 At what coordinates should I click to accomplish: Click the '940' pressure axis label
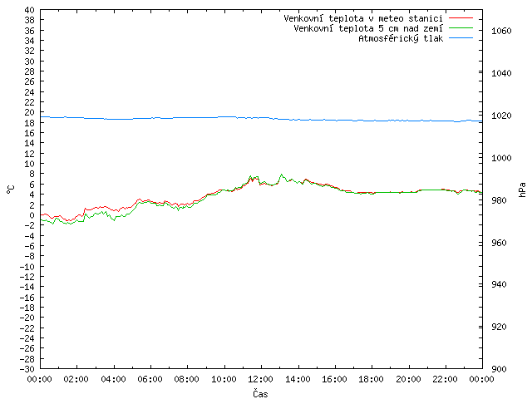499,284
